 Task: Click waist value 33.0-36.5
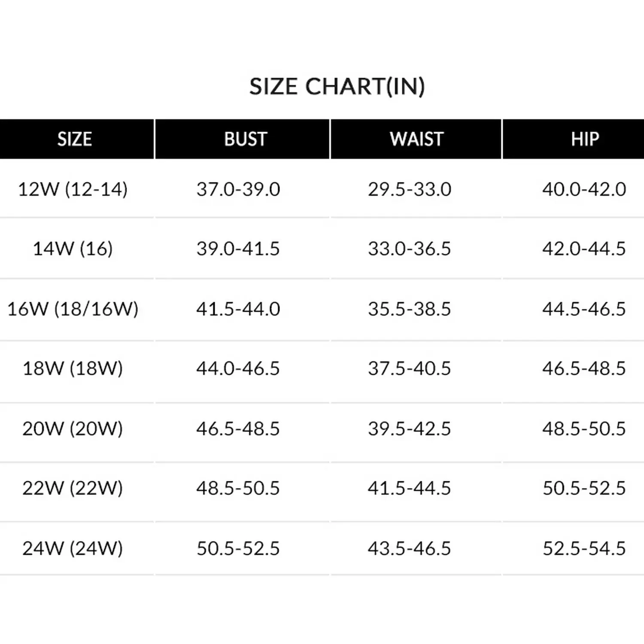(x=410, y=249)
